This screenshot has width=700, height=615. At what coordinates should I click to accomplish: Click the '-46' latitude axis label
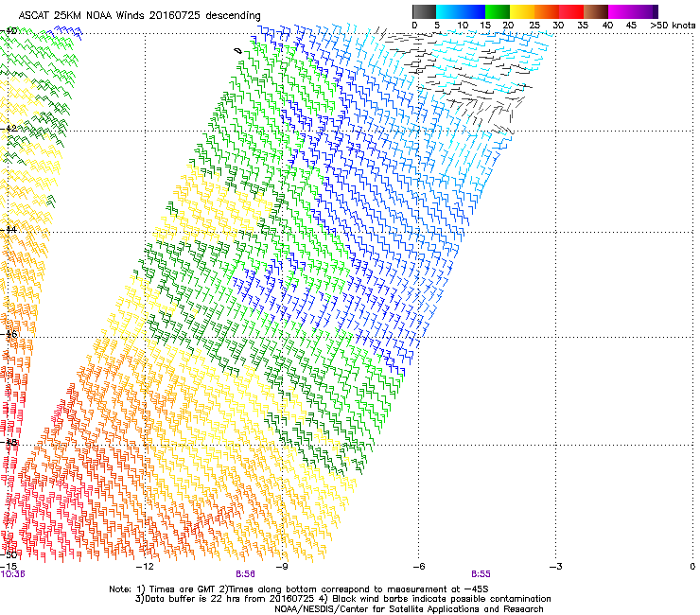tap(9, 334)
